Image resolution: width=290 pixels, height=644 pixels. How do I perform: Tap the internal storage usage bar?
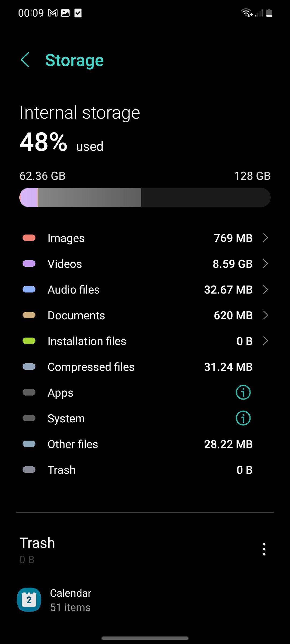pyautogui.click(x=145, y=197)
